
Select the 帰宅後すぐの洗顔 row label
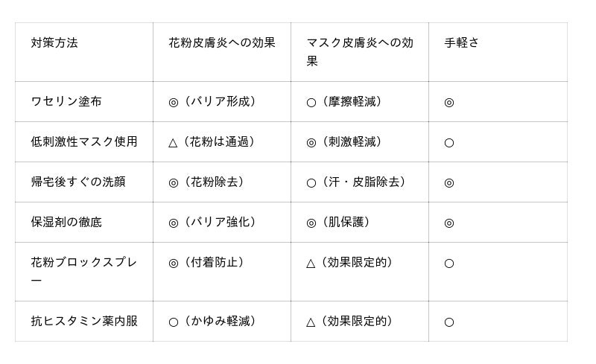click(77, 182)
